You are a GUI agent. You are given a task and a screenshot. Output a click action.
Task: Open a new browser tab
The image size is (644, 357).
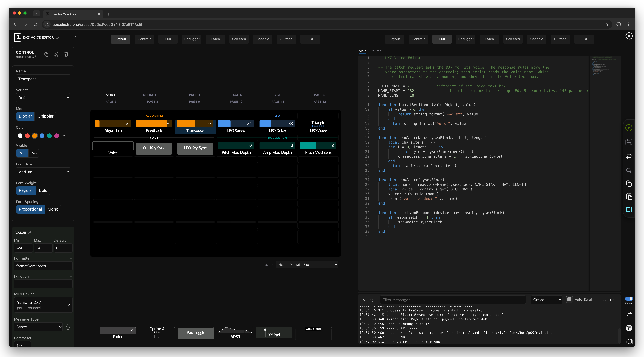(108, 14)
